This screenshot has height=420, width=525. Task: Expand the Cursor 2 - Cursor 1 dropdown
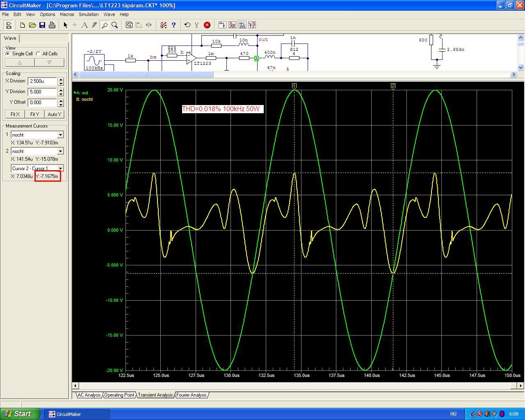[60, 169]
